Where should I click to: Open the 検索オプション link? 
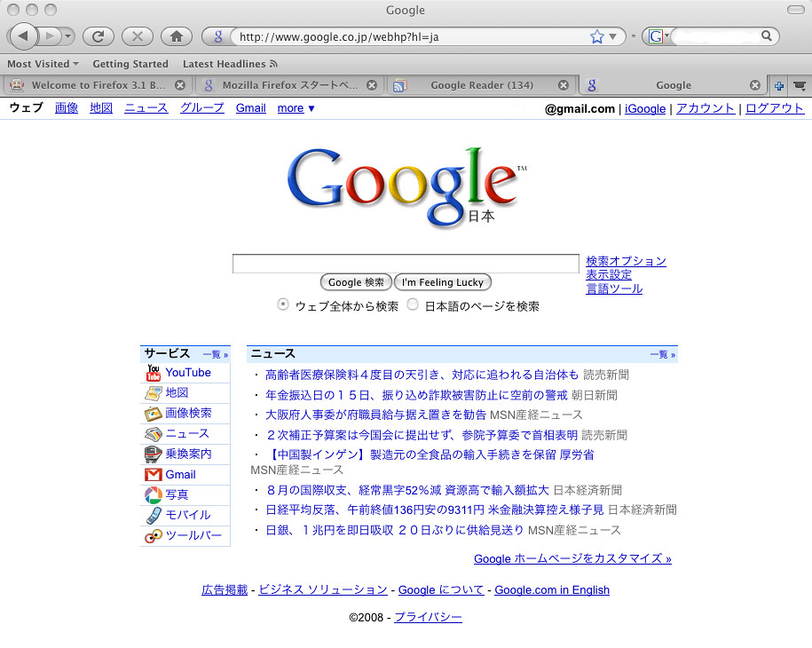pyautogui.click(x=626, y=261)
